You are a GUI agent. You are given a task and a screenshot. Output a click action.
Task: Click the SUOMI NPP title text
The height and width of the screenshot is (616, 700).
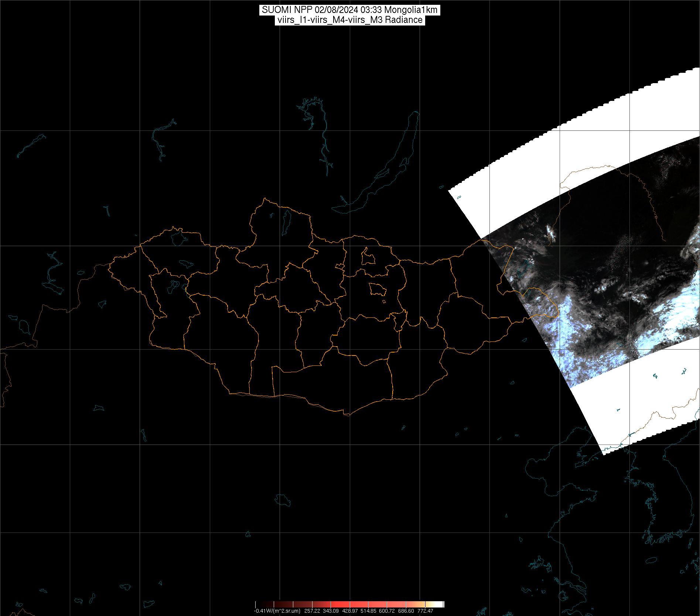pos(349,10)
